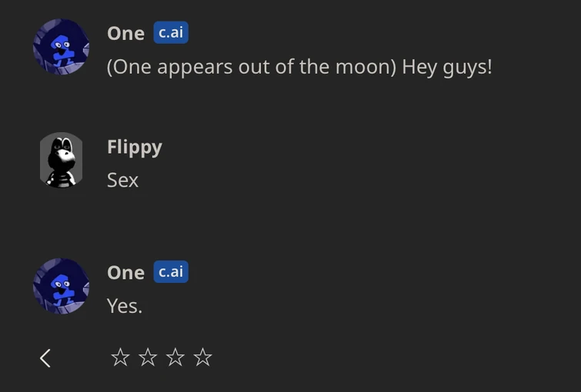This screenshot has height=392, width=581.
Task: Give the reply the fourth star
Action: pos(202,357)
